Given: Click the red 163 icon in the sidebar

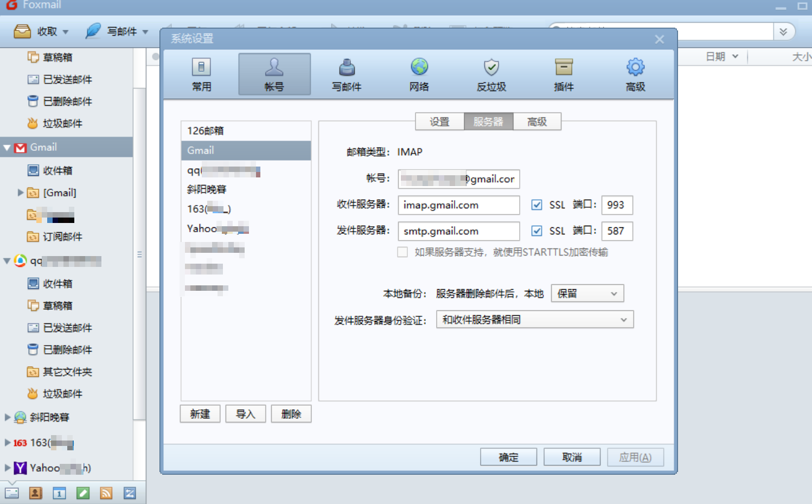Looking at the screenshot, I should coord(20,443).
